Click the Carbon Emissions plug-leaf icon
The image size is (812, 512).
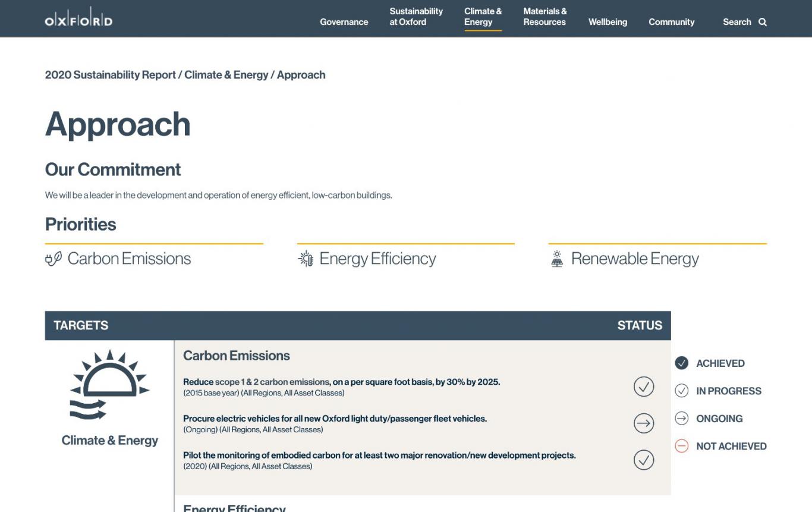coord(53,259)
